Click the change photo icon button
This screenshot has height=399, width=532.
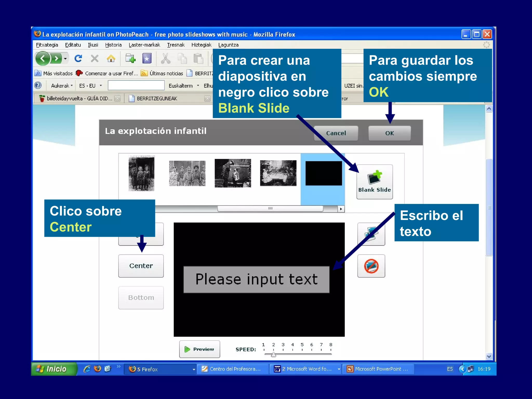point(371,234)
